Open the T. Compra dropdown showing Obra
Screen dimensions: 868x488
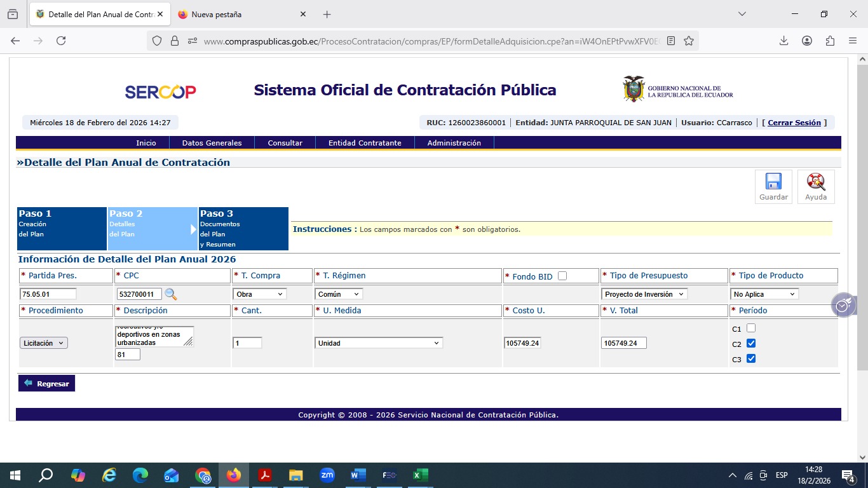pos(260,294)
